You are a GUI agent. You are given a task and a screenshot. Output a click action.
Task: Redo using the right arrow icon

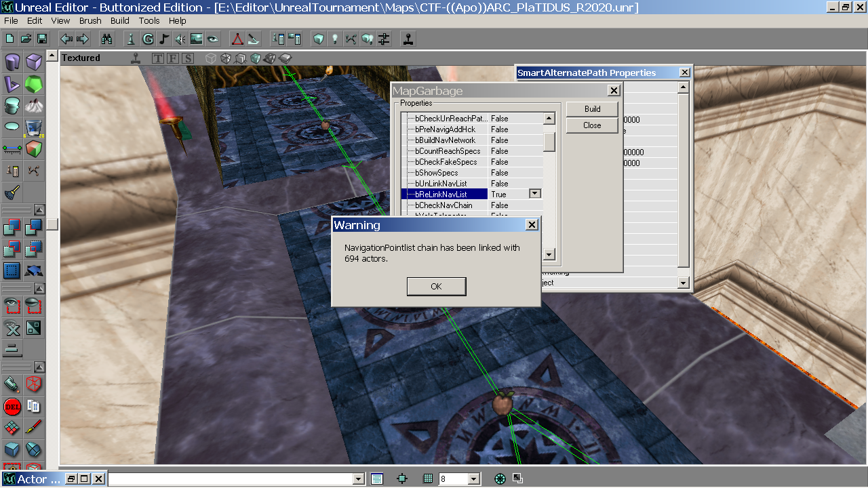point(83,39)
